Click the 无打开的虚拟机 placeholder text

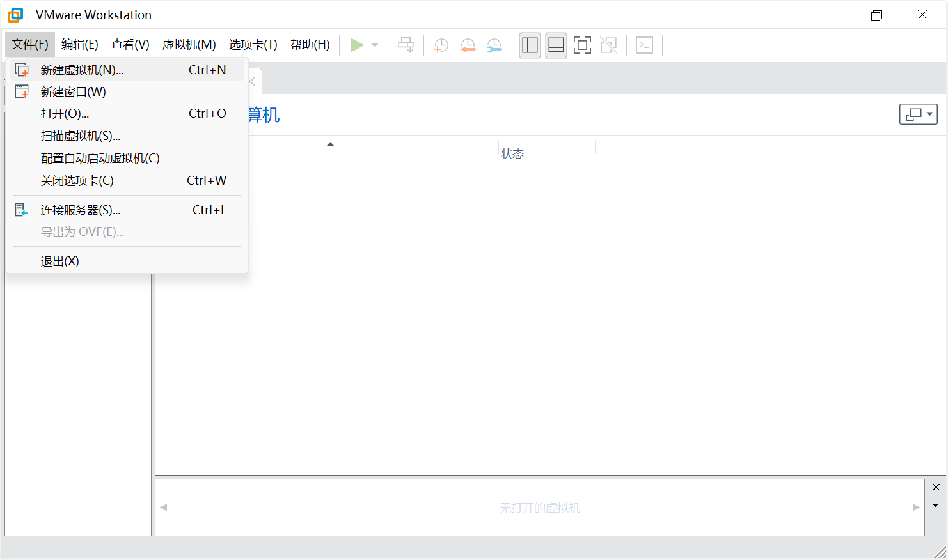pos(540,508)
